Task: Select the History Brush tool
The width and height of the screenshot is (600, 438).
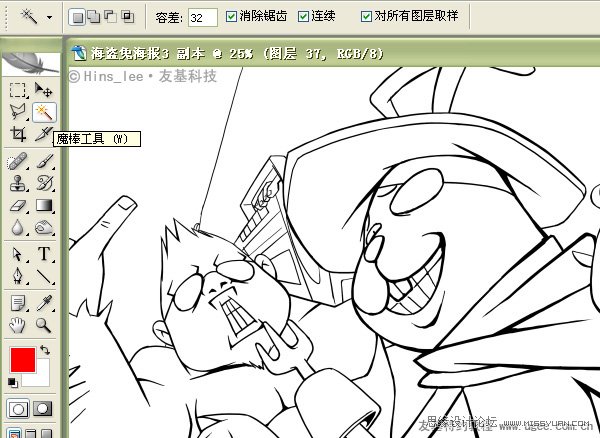Action: coord(44,183)
